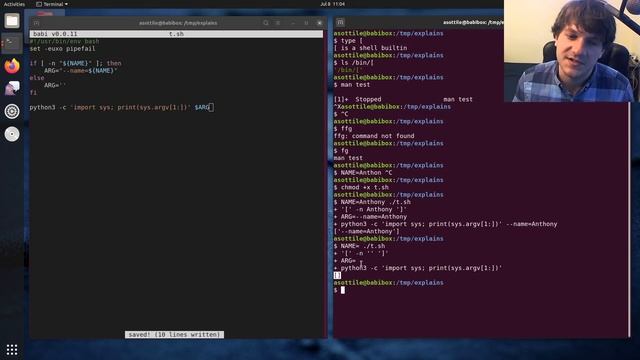Click the '$ NAME=Anthony ./t.sh' command
This screenshot has height=360, width=640.
(x=372, y=202)
